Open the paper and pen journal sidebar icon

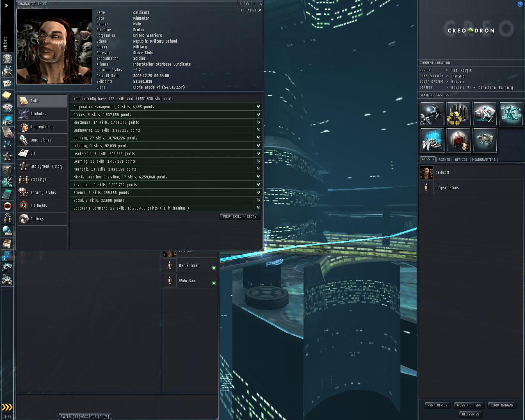tap(7, 132)
